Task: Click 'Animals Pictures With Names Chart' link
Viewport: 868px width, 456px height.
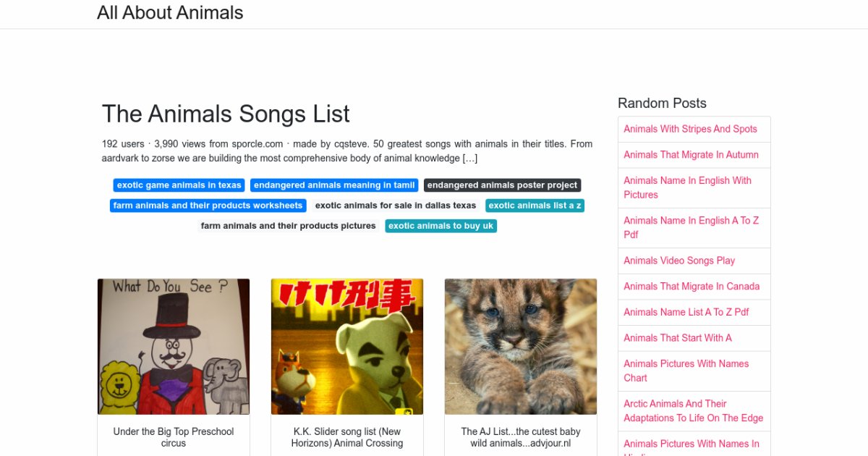Action: pos(686,371)
